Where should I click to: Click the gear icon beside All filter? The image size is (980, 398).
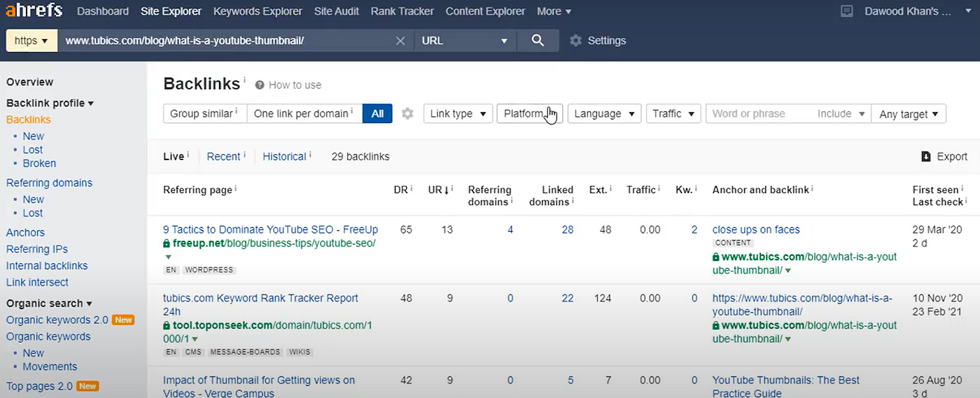(x=407, y=113)
